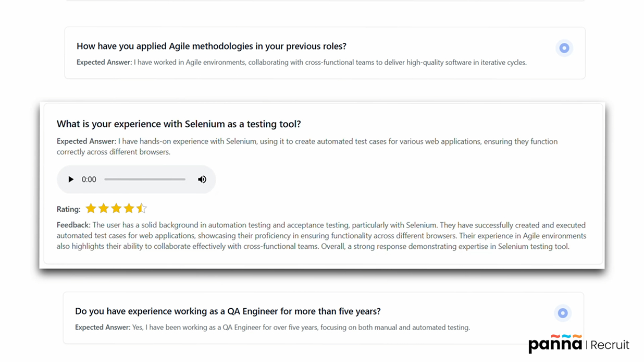Click the first rating star
This screenshot has height=363, width=644.
(91, 209)
